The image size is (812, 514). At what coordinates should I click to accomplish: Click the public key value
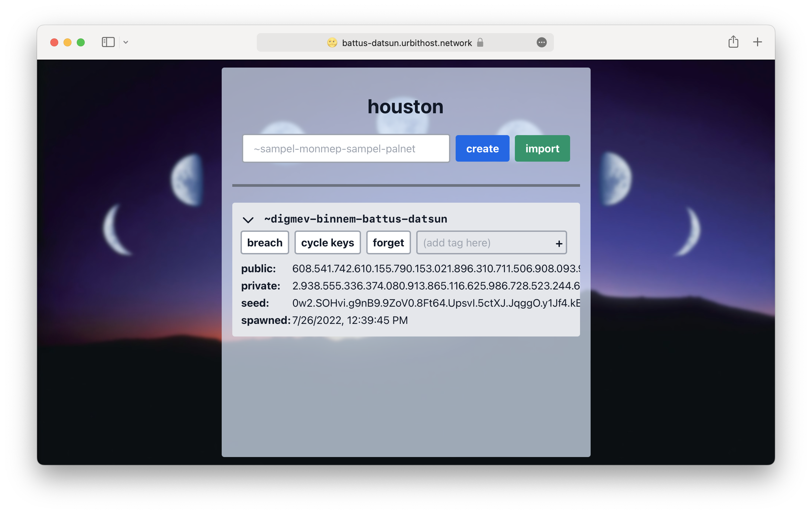pyautogui.click(x=436, y=269)
